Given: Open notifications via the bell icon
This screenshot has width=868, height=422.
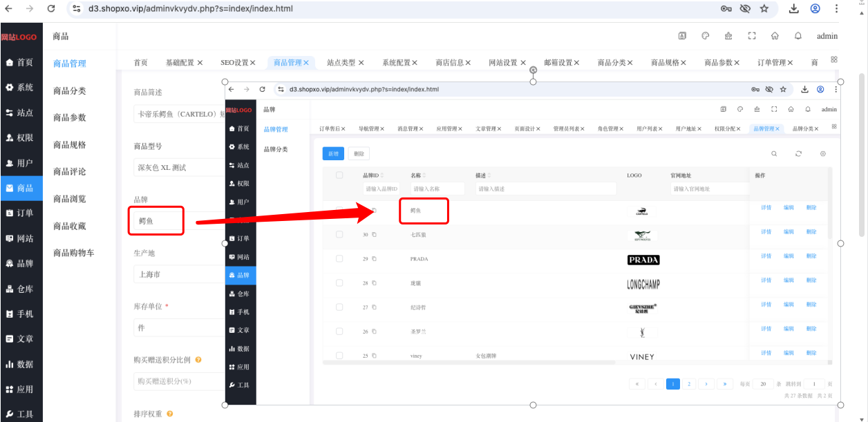Looking at the screenshot, I should [x=798, y=36].
